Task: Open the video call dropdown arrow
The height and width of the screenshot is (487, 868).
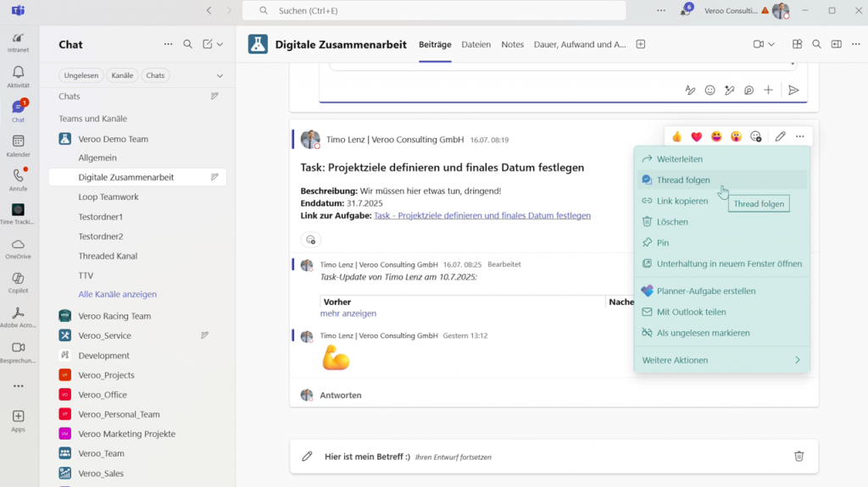Action: click(x=771, y=45)
